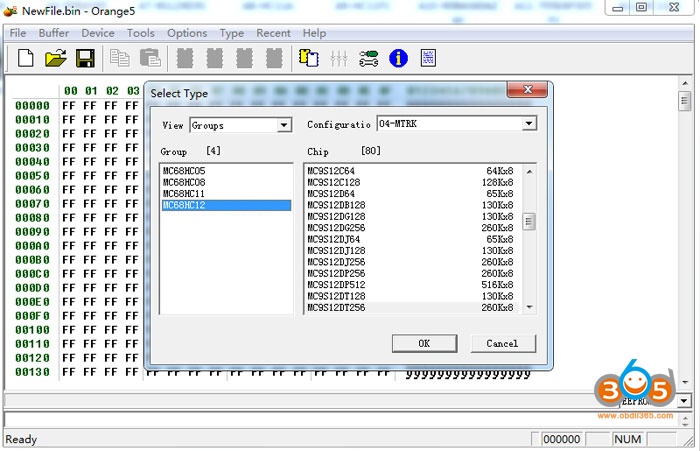Save file with floppy disk icon
Image resolution: width=700 pixels, height=451 pixels.
coord(85,58)
